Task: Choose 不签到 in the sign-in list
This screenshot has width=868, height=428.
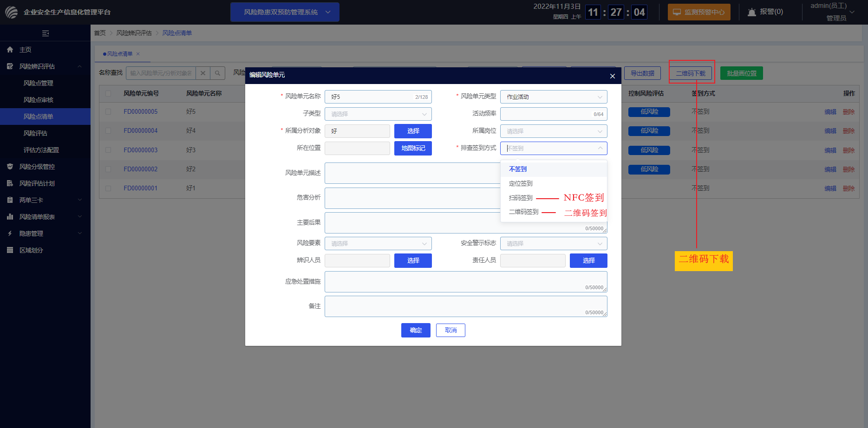Action: click(554, 169)
